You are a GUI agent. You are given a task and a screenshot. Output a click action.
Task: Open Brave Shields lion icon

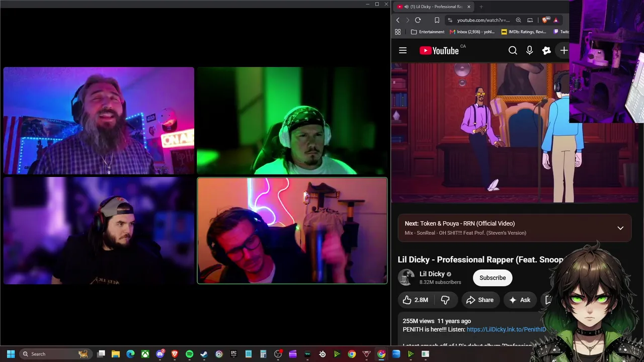[x=545, y=20]
